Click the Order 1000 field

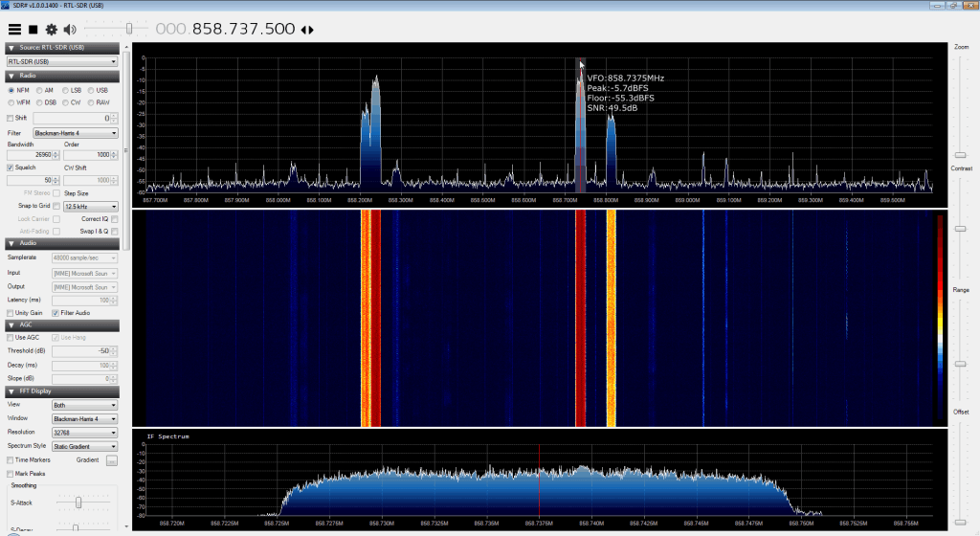pyautogui.click(x=90, y=155)
